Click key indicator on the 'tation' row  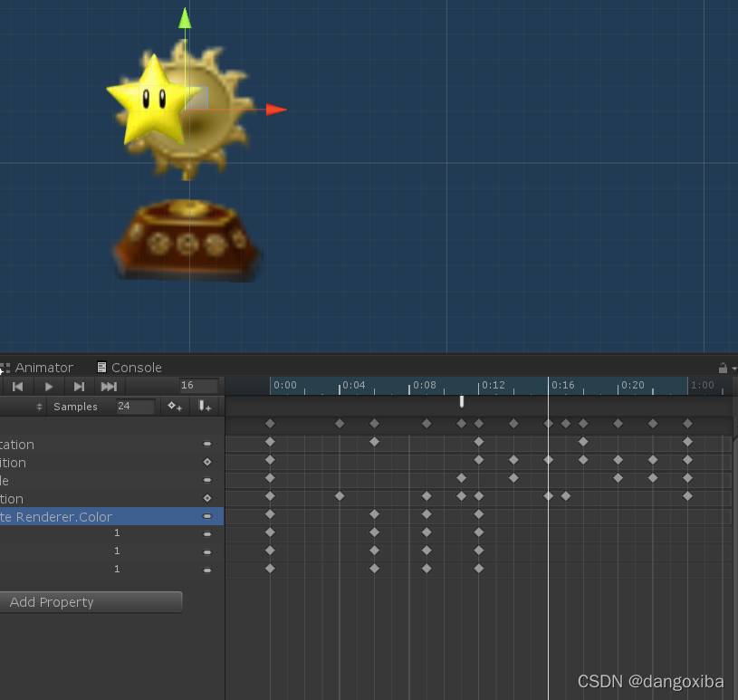coord(207,444)
